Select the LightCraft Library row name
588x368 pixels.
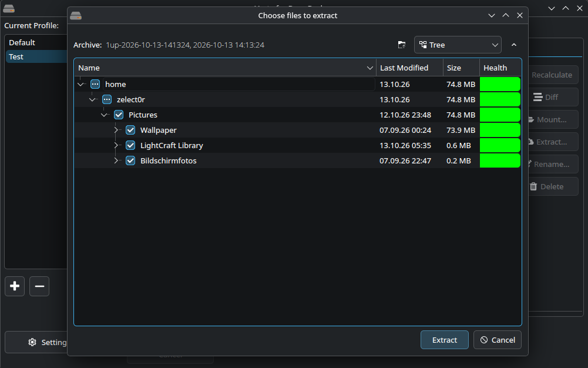(172, 146)
